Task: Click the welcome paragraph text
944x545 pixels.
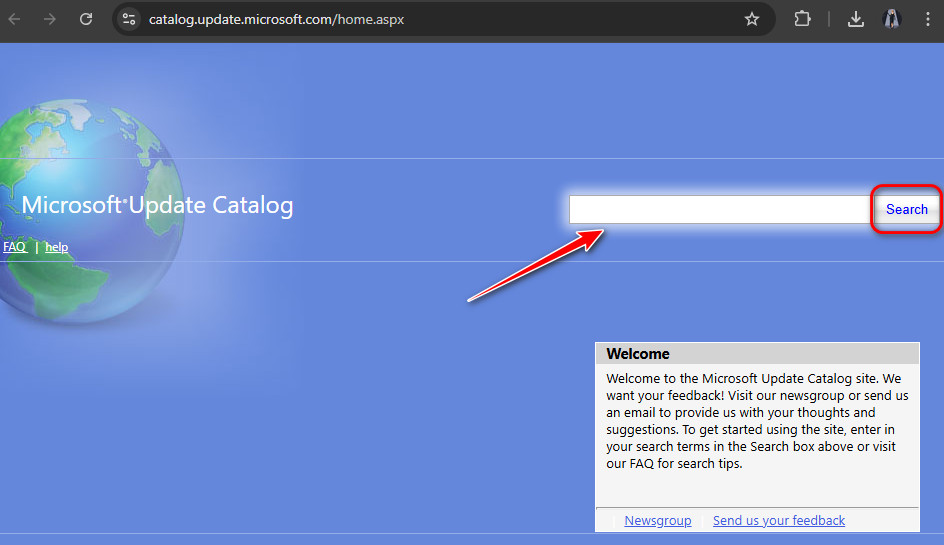Action: [757, 421]
